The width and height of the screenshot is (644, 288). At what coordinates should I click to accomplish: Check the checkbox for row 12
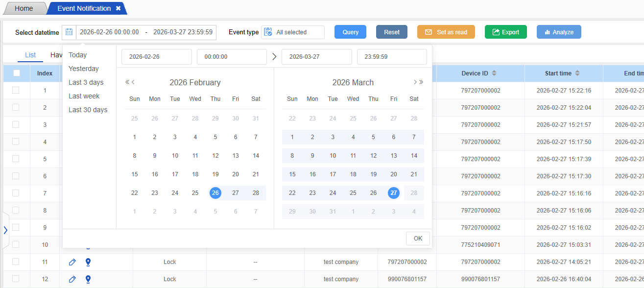tap(16, 279)
